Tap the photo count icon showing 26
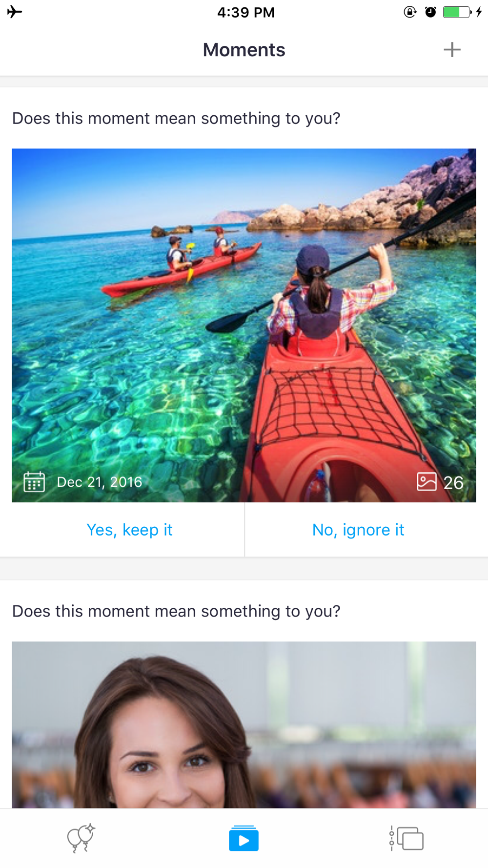 click(427, 482)
